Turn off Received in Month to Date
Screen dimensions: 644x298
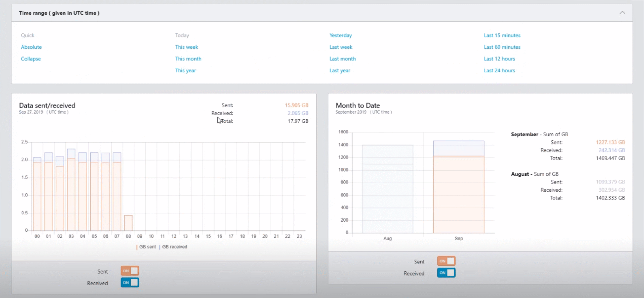click(446, 273)
